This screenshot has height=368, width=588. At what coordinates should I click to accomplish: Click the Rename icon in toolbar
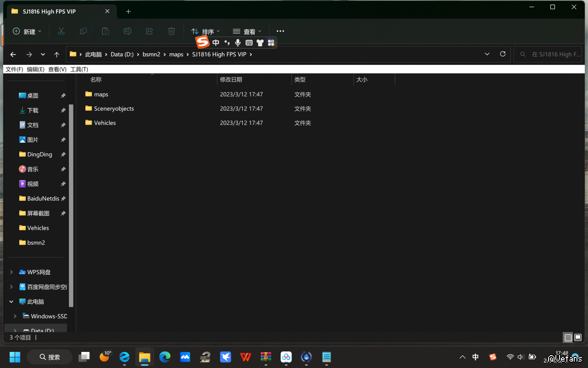[x=127, y=31]
